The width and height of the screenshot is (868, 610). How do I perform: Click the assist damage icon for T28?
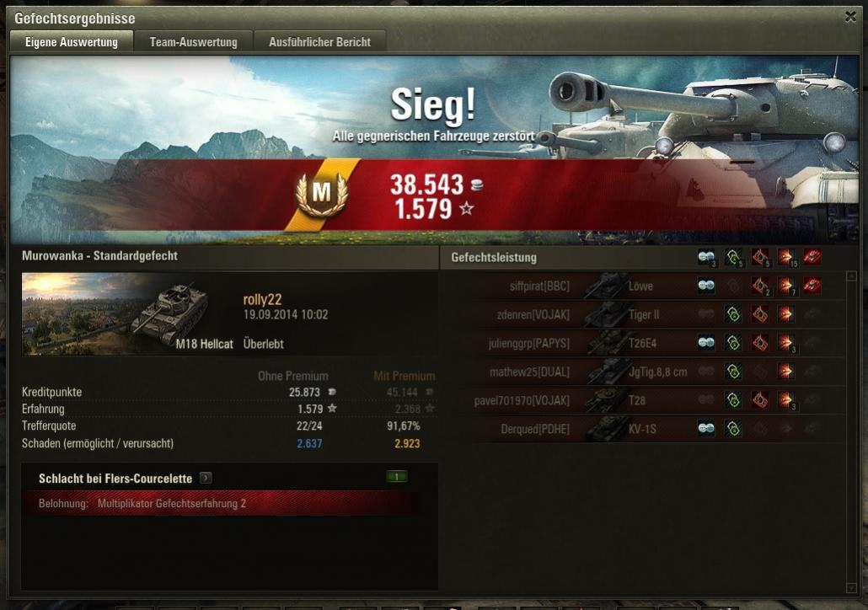[x=733, y=399]
